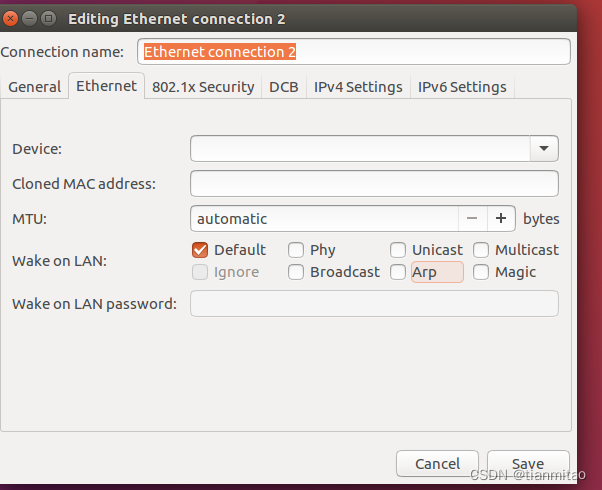
Task: Click the MTU minus button
Action: [x=472, y=218]
